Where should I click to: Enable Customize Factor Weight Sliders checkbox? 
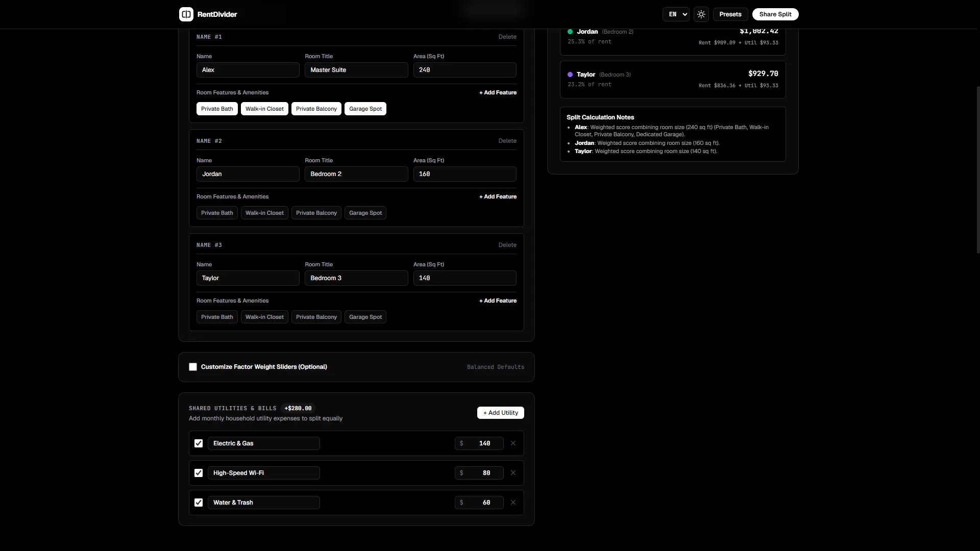click(193, 367)
